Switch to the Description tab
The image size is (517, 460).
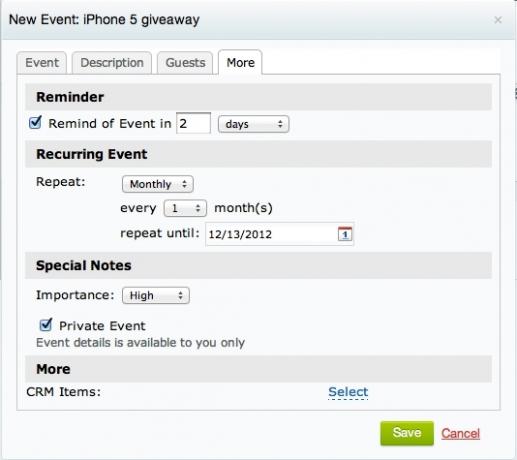112,63
